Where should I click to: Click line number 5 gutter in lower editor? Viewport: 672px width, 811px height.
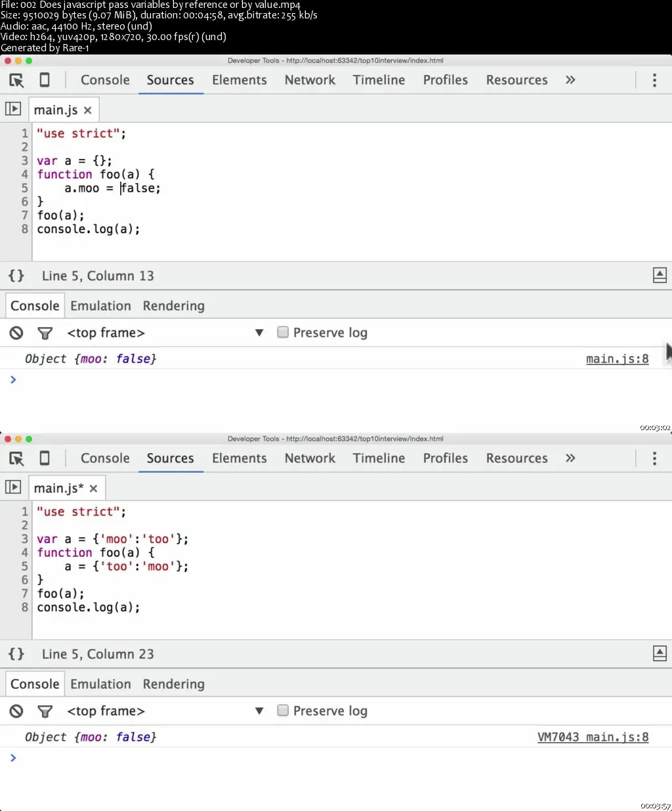pos(24,566)
